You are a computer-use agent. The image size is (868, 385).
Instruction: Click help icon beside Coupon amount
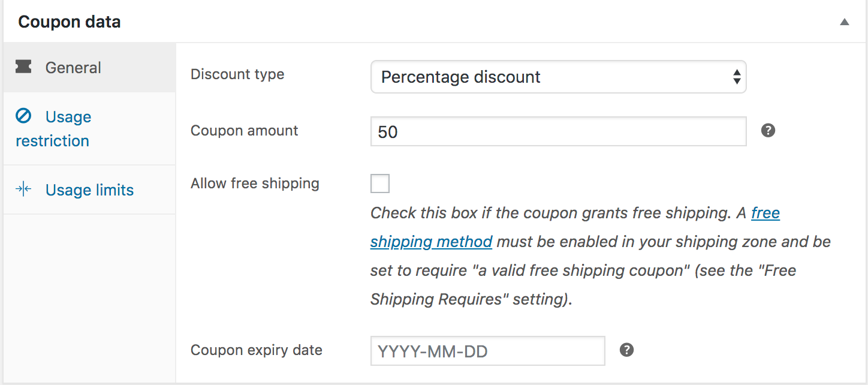(x=768, y=130)
